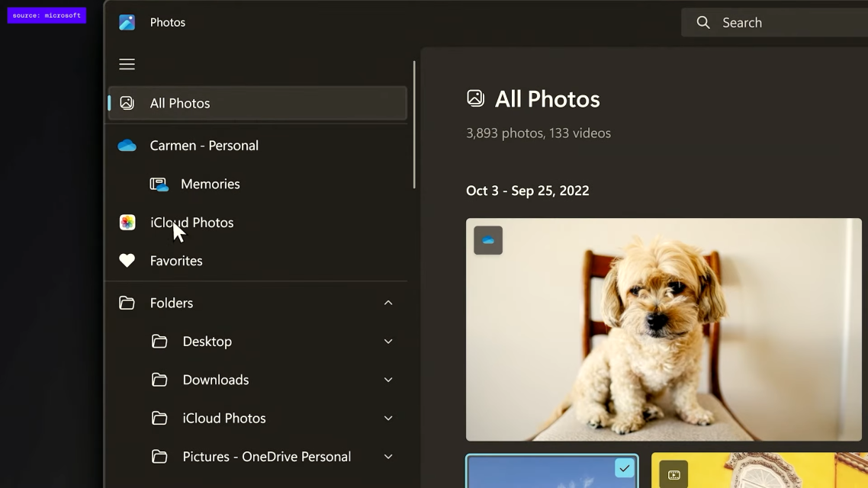Uncheck the selected blue photo checkbox
The height and width of the screenshot is (488, 868).
tap(624, 469)
